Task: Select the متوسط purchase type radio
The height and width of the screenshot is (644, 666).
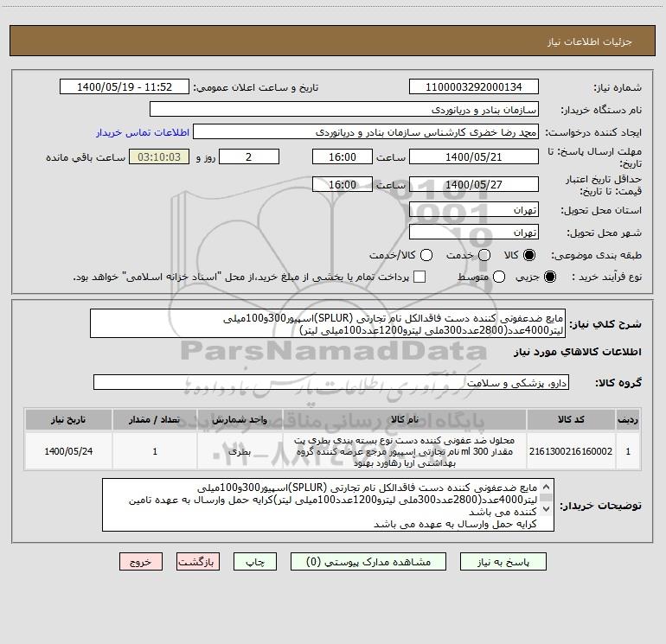Action: coord(499,277)
